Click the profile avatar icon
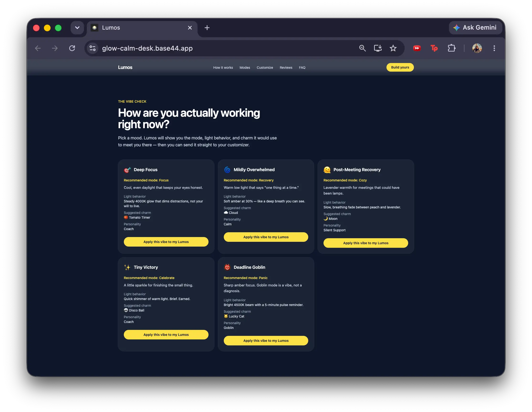The width and height of the screenshot is (532, 412). tap(477, 48)
